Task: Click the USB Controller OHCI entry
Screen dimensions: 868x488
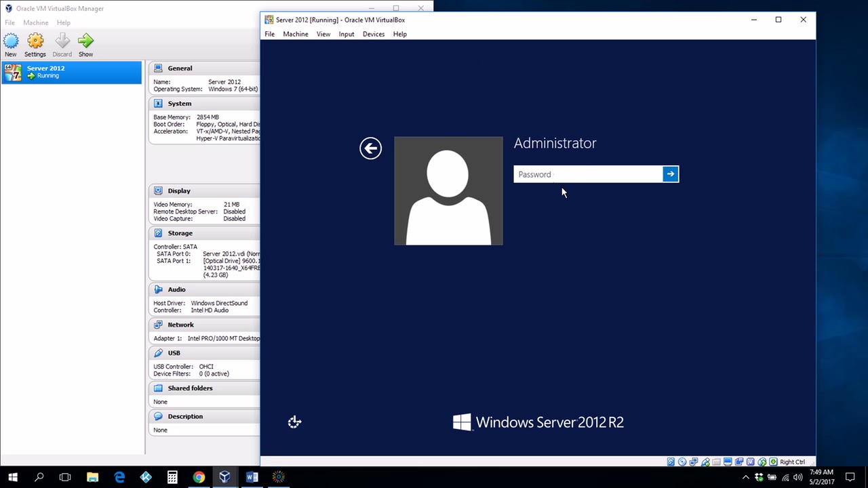Action: tap(183, 367)
